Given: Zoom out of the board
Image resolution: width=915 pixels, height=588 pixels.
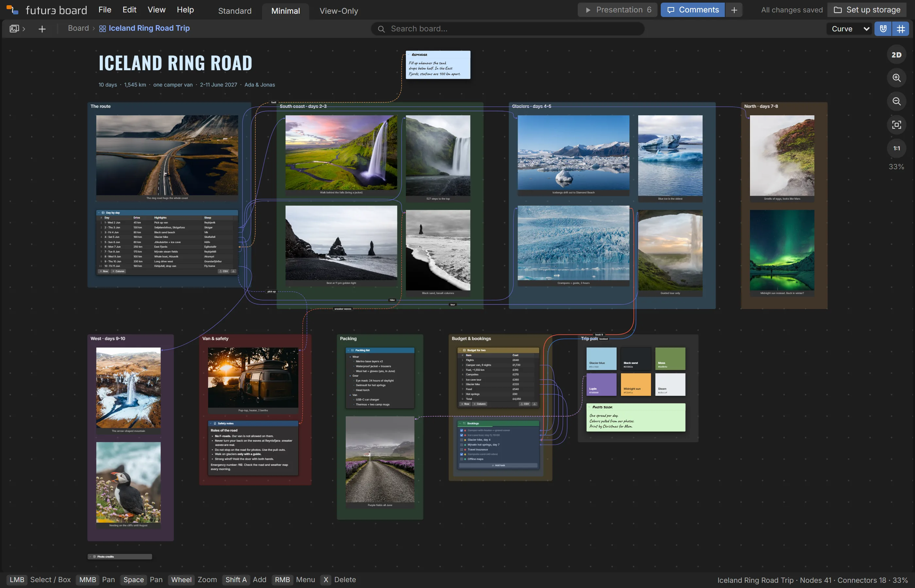Looking at the screenshot, I should (896, 101).
